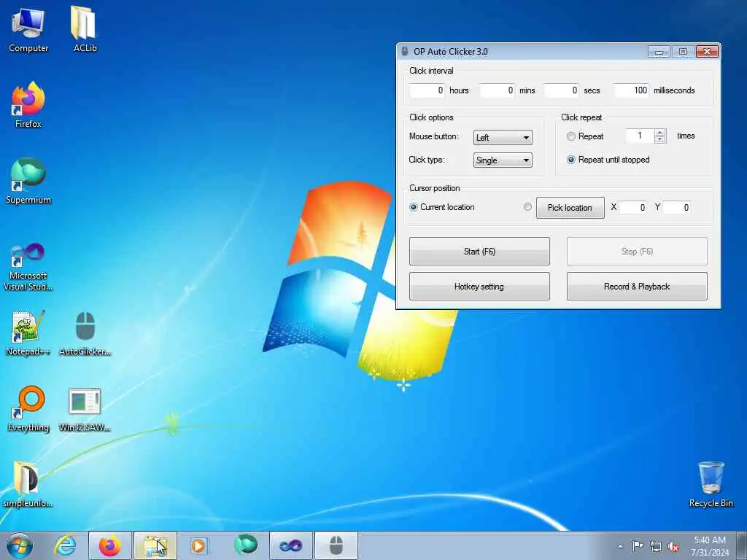747x560 pixels.
Task: Select the Microsoft Visual Studio desktop shortcut
Action: pos(28,267)
